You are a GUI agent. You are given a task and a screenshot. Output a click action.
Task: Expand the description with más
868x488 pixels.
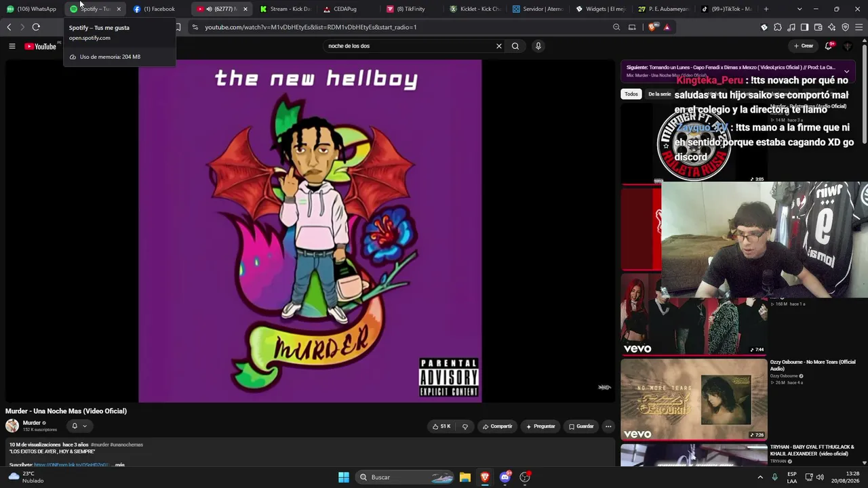click(x=120, y=465)
